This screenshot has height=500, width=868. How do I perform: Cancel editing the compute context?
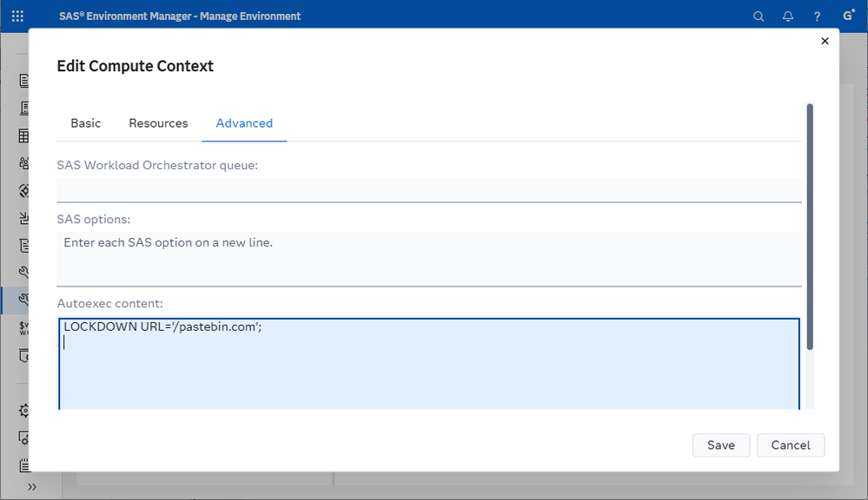791,445
